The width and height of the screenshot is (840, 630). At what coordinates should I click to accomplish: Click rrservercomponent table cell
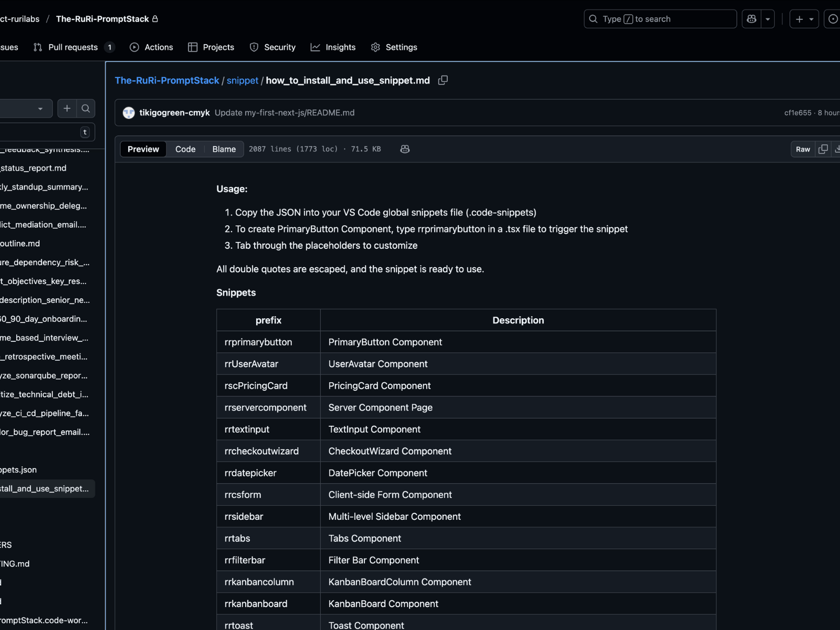(268, 407)
